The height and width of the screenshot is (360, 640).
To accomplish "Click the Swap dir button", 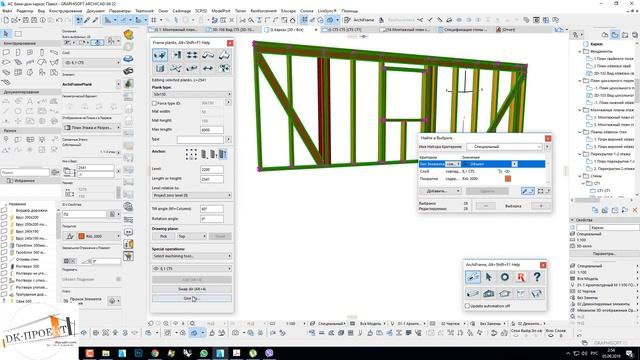I will point(192,289).
